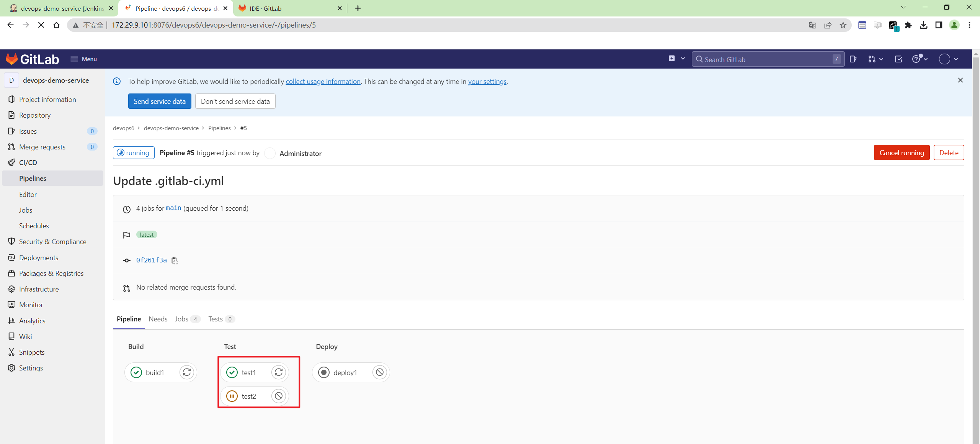Cancel the test2 job

pyautogui.click(x=279, y=396)
